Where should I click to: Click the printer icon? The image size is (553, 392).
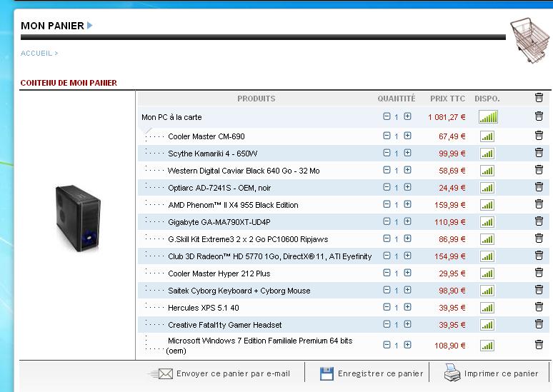pyautogui.click(x=452, y=373)
